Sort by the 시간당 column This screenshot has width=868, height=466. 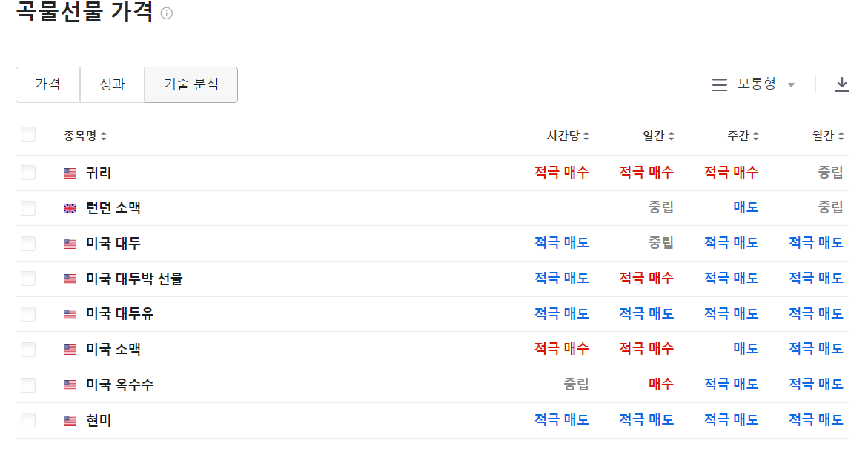tap(567, 136)
